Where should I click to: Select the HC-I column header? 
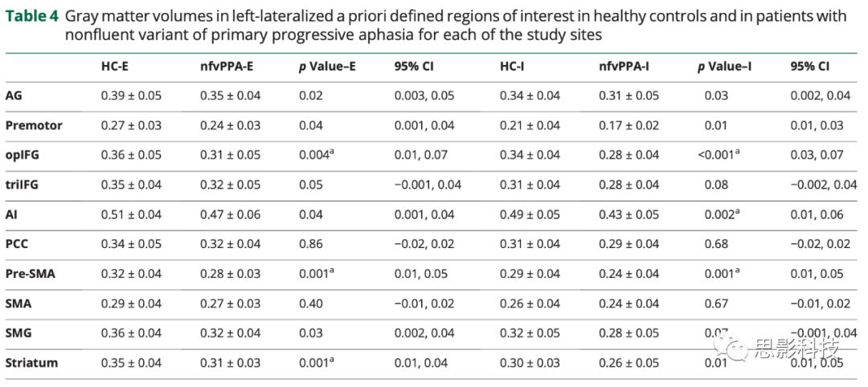[x=514, y=67]
